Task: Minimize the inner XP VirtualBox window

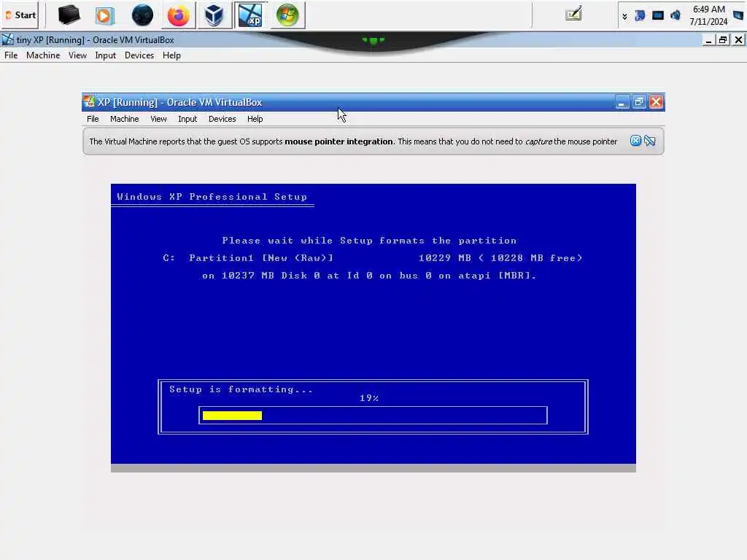Action: [622, 102]
